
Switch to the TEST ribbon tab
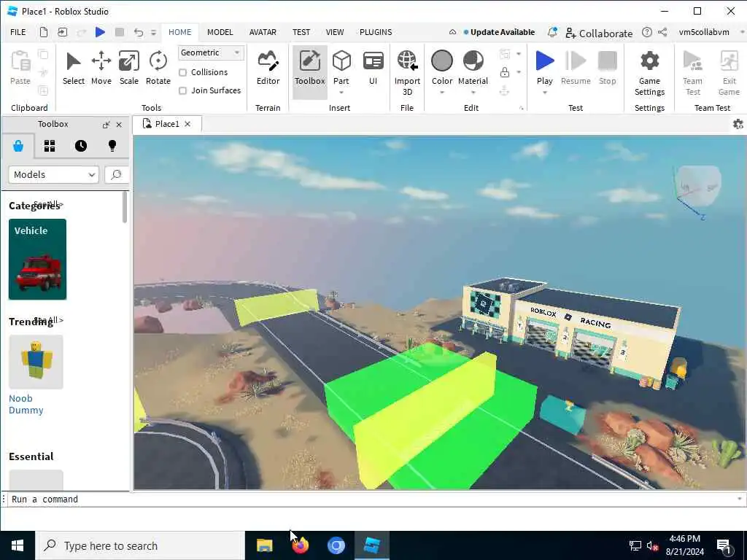tap(301, 32)
